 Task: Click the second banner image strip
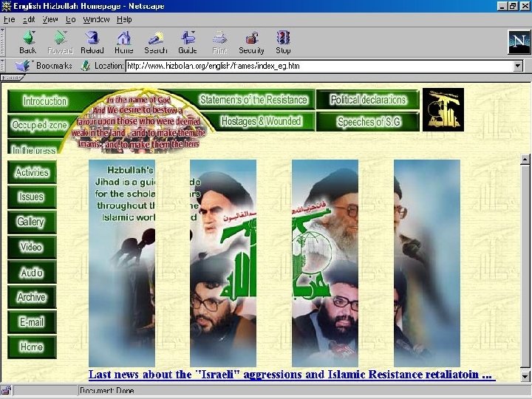pos(223,263)
